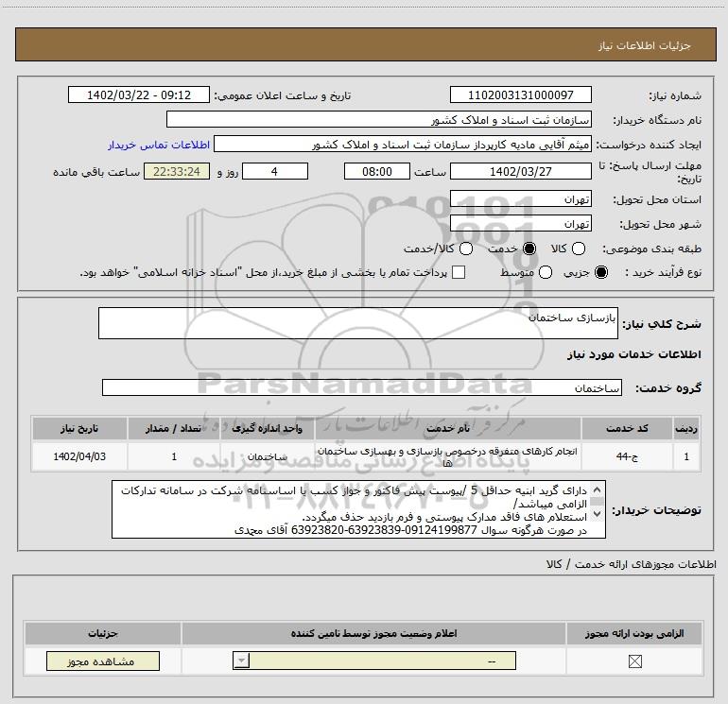Click the buyer notes scroll up arrow
This screenshot has width=728, height=704.
click(x=598, y=489)
